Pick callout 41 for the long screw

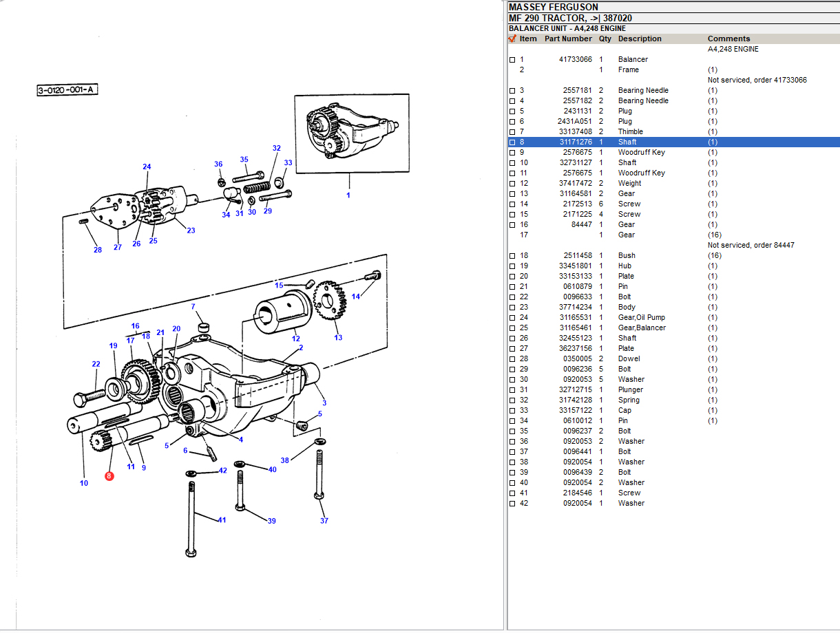(222, 520)
